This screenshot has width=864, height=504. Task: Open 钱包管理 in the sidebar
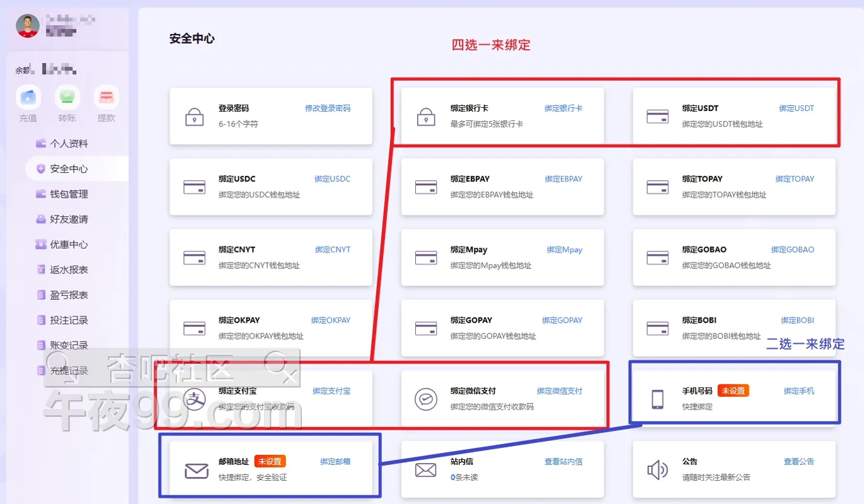69,194
